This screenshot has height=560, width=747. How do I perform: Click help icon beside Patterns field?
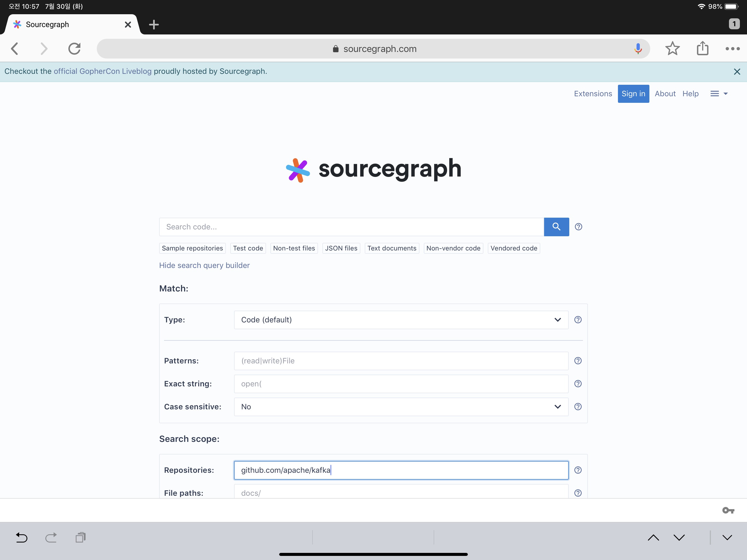point(578,361)
